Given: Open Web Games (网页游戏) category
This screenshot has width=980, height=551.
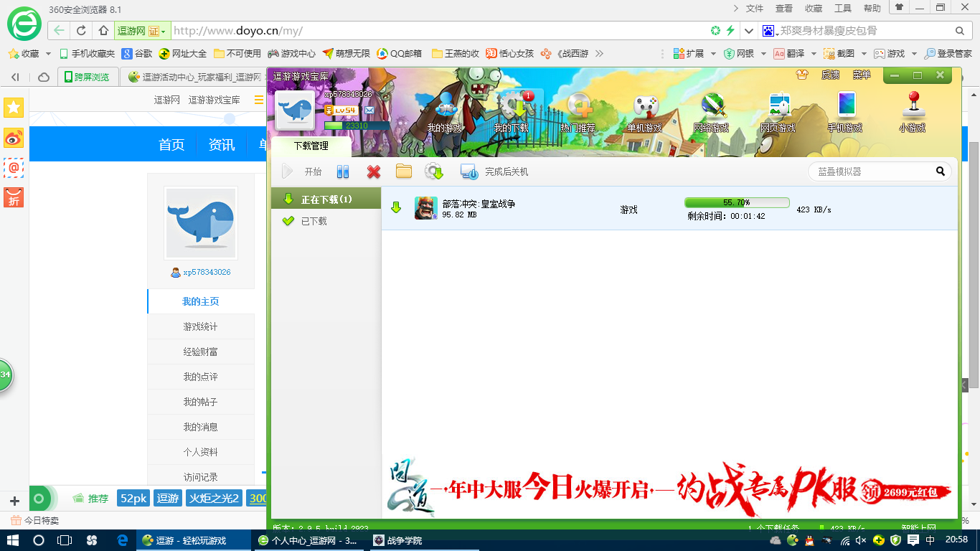Looking at the screenshot, I should [778, 113].
